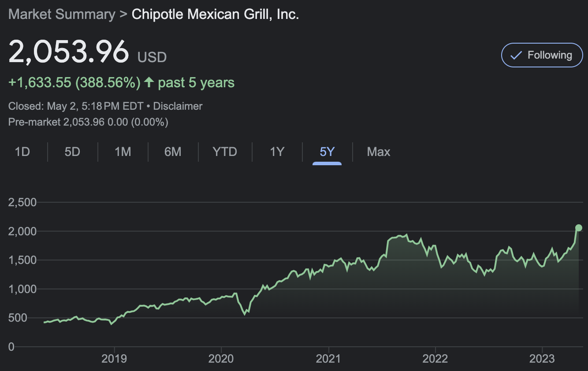Viewport: 588px width, 371px height.
Task: Click the +1,633.55 (388.56%) change text
Action: click(74, 82)
